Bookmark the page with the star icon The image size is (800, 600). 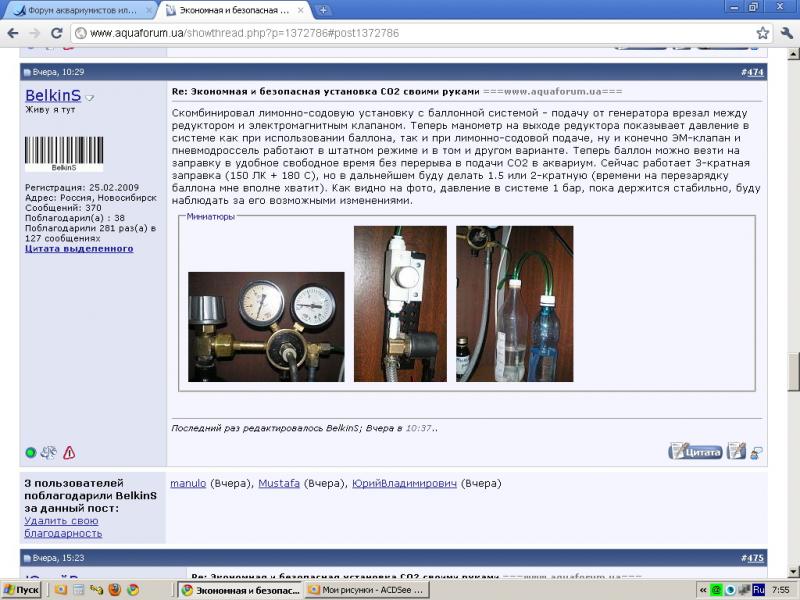pyautogui.click(x=762, y=33)
